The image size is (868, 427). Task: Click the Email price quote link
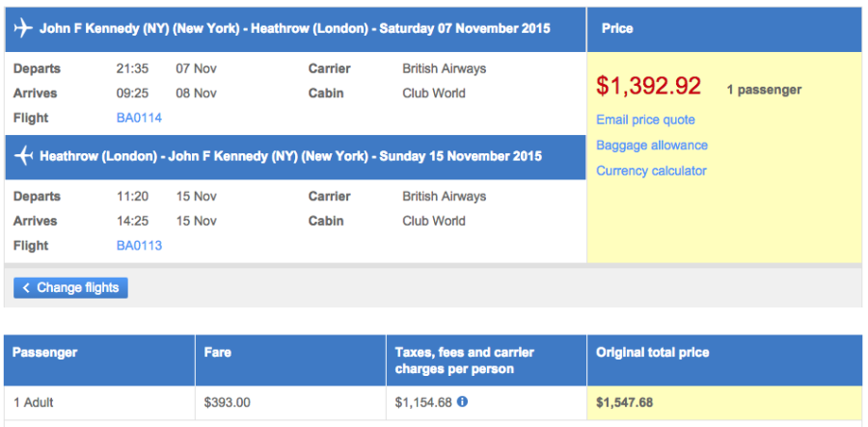click(645, 120)
